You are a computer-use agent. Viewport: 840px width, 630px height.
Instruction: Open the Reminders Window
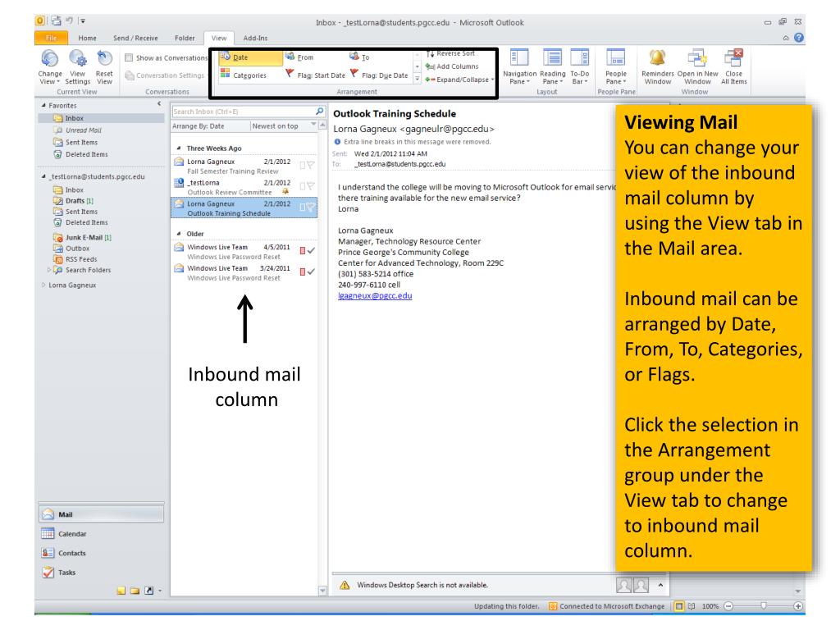pyautogui.click(x=657, y=67)
